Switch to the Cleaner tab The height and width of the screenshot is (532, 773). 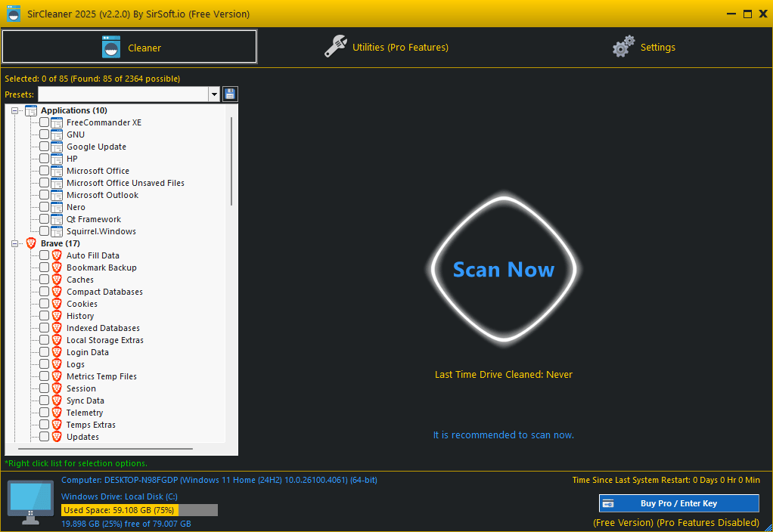tap(129, 47)
